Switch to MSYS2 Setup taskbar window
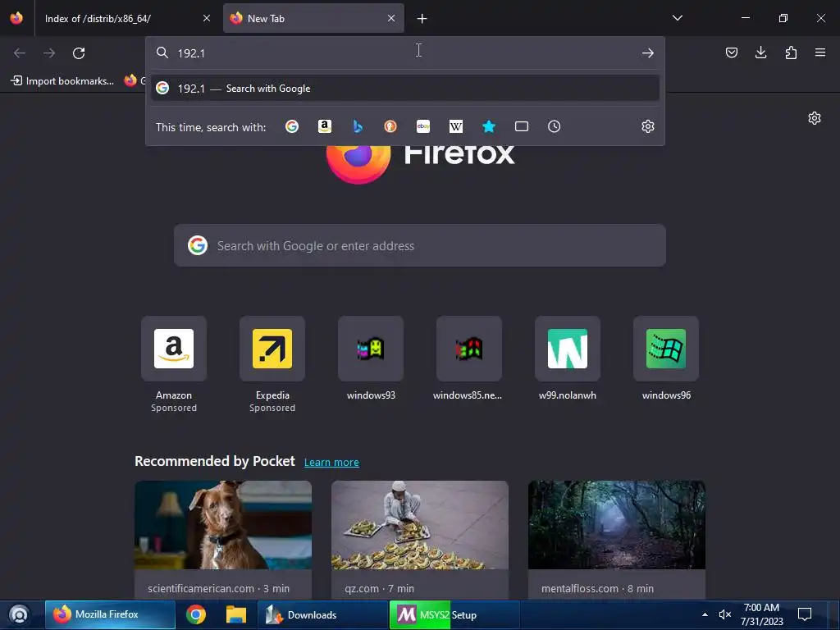Image resolution: width=840 pixels, height=630 pixels. tap(454, 615)
